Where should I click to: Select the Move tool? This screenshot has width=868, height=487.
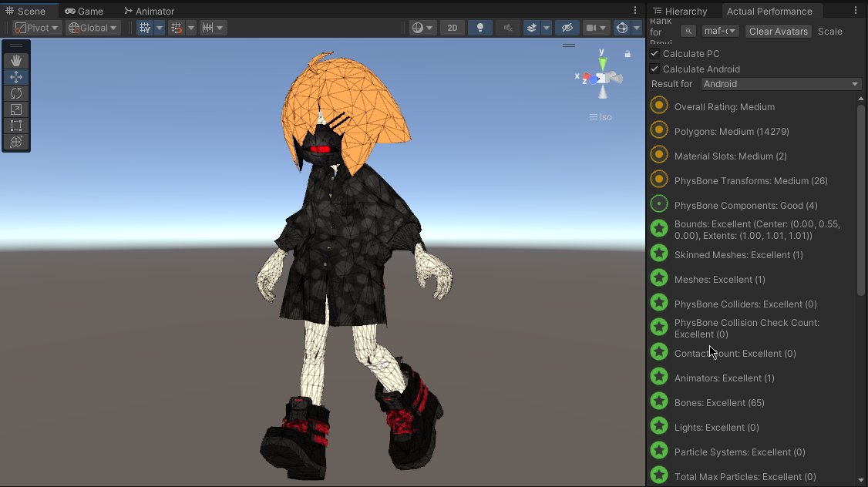click(x=16, y=77)
